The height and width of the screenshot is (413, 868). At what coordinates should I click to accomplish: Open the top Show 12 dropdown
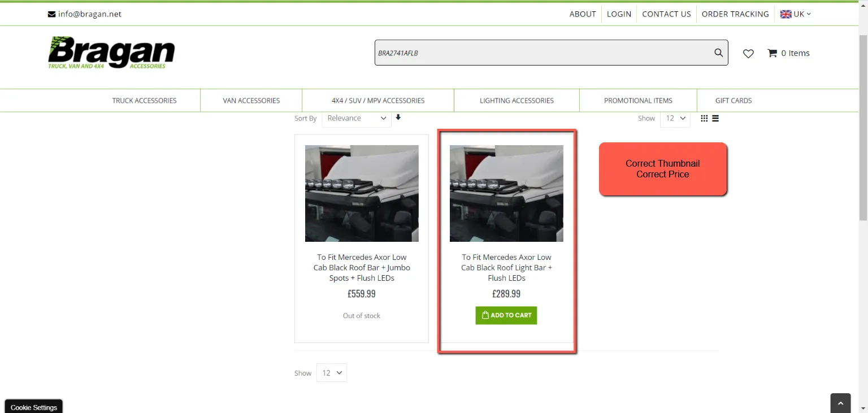675,118
